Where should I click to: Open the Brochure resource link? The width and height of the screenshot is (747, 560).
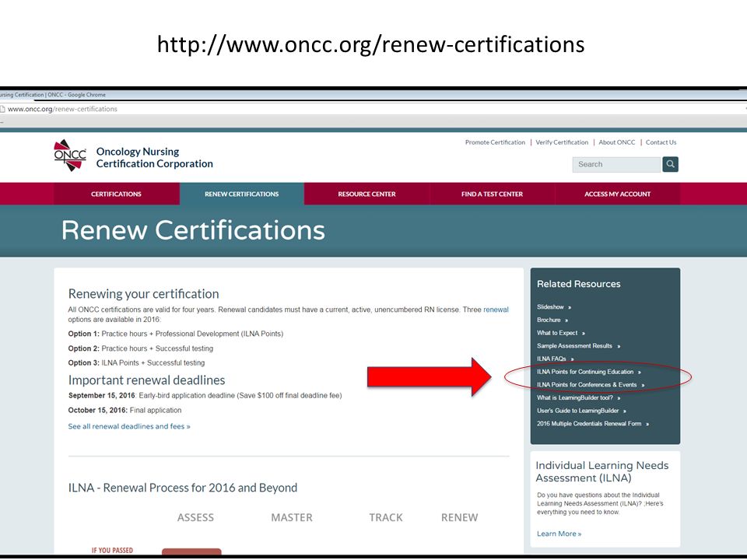click(552, 320)
